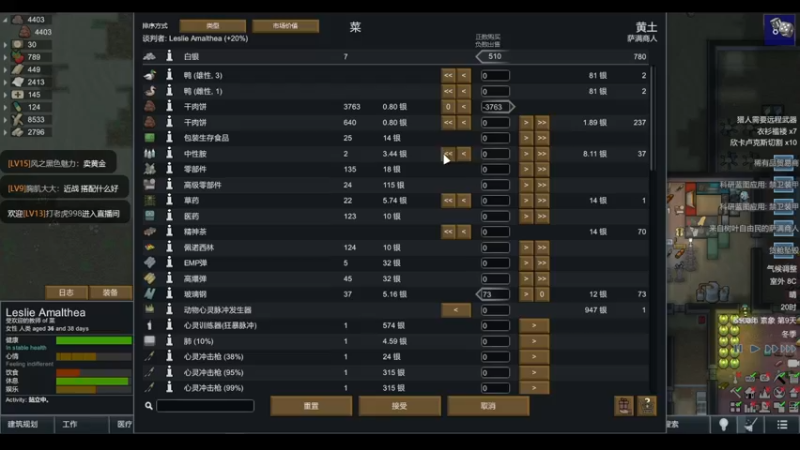Expand the 30 resource category
Viewport: 800px width, 450px height.
click(6, 44)
